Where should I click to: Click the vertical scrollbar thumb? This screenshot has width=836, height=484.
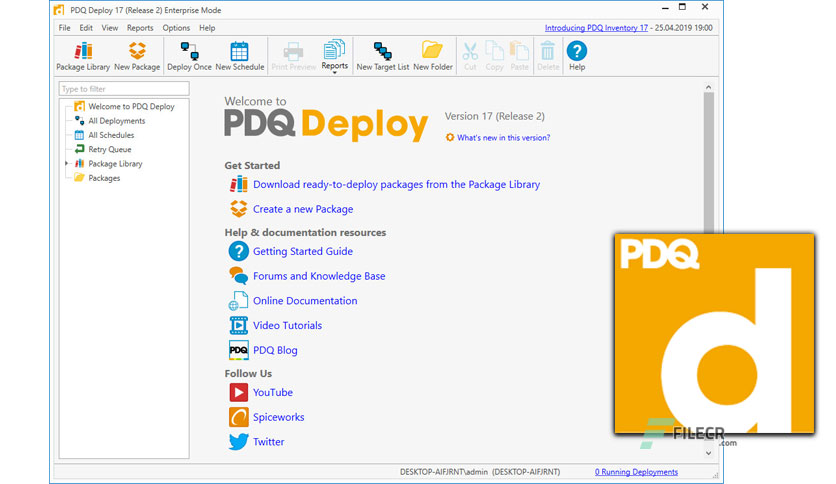point(708,163)
